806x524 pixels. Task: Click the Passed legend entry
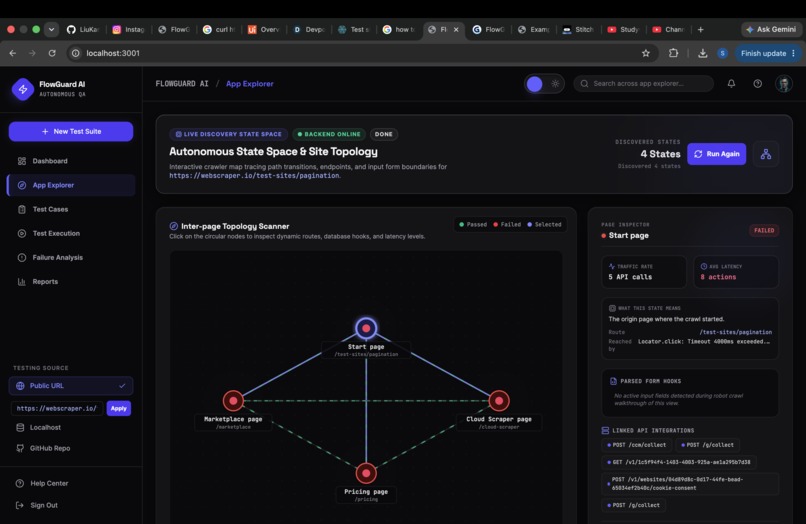(473, 225)
